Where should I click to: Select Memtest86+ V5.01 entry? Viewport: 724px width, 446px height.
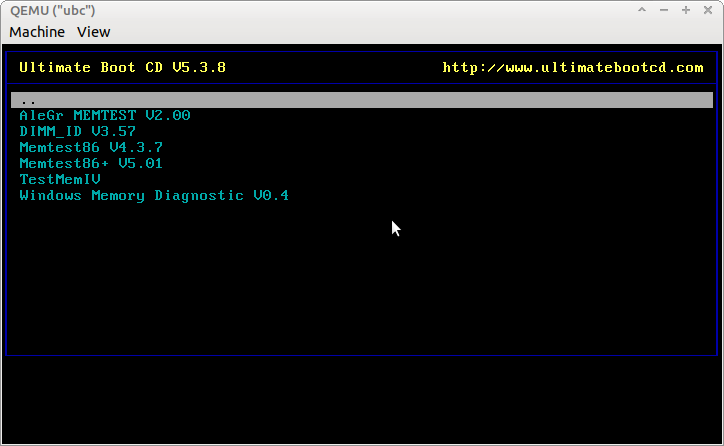pos(91,163)
